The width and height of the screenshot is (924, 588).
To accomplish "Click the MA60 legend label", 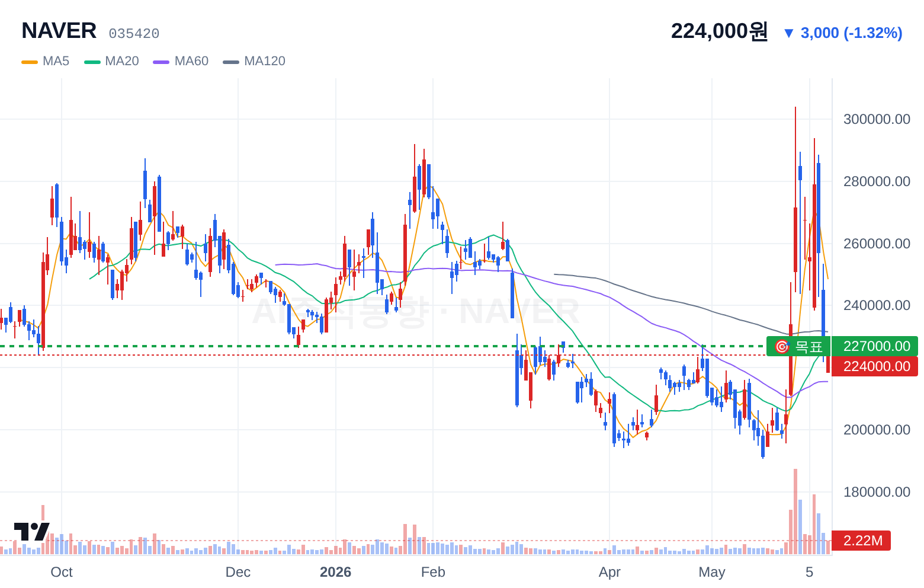I will tap(191, 61).
